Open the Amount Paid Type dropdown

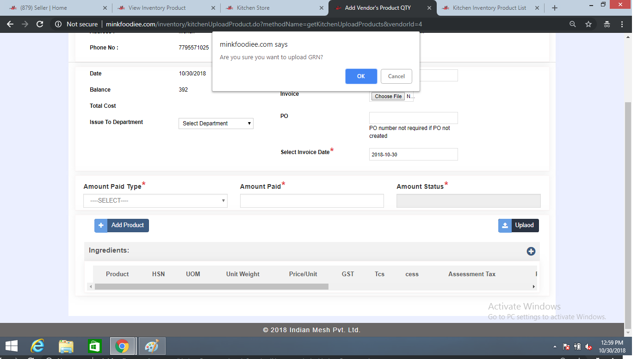155,201
